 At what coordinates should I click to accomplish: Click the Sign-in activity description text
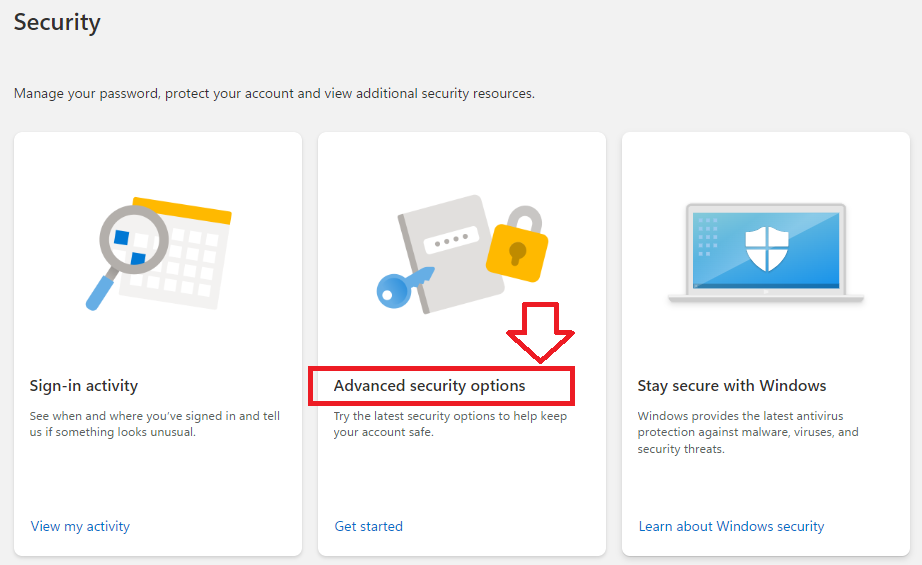pos(156,424)
